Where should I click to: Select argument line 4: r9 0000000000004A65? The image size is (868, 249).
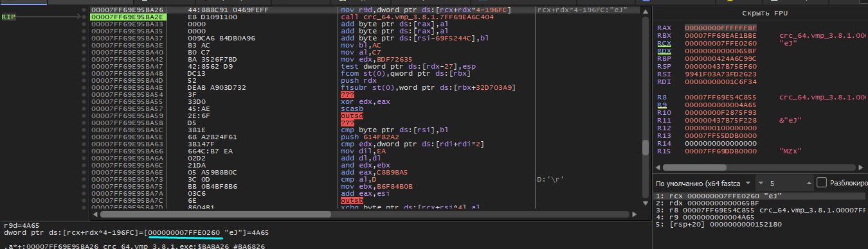click(x=712, y=218)
